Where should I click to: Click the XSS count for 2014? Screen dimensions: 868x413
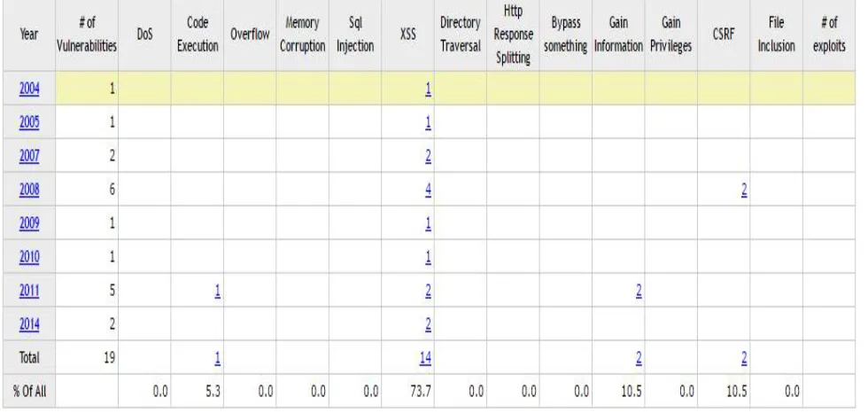(x=429, y=324)
